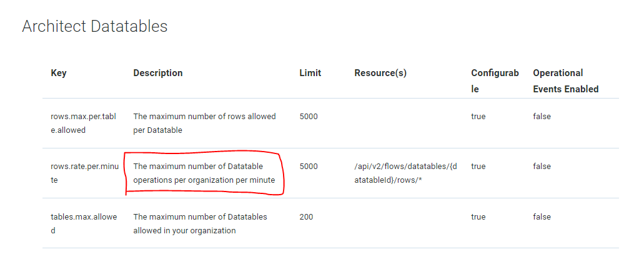
Task: Select the rows.max.per.table.allowed key cell
Action: [x=84, y=123]
